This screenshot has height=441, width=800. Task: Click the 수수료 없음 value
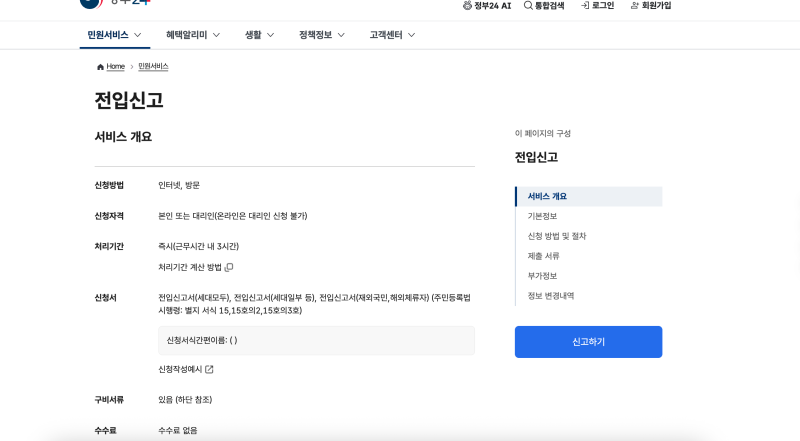click(x=178, y=430)
